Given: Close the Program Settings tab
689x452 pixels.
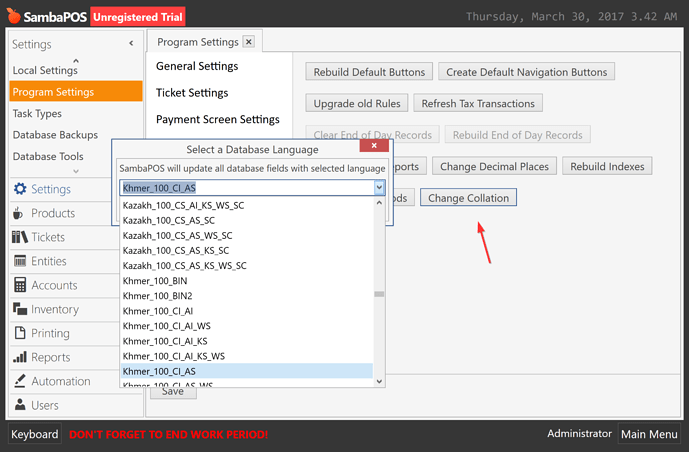Looking at the screenshot, I should click(x=249, y=42).
